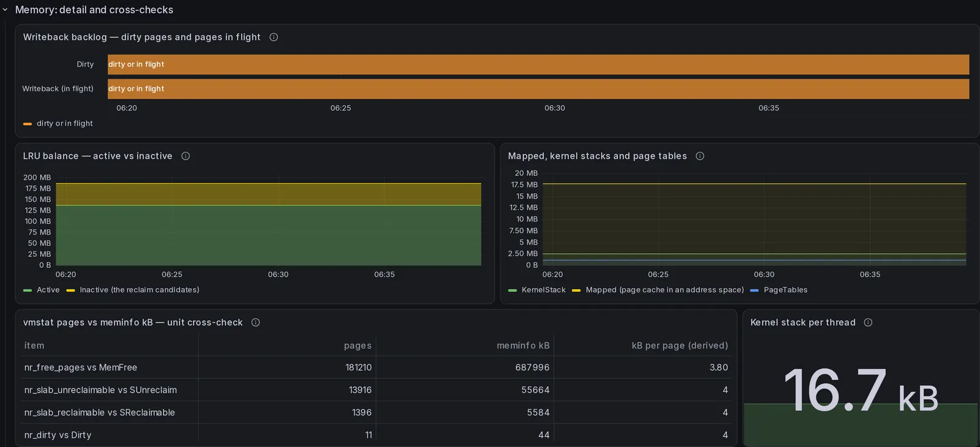Toggle Inactive (the reclaim candidates) legend entry
Screen dimensions: 980x447
[x=140, y=289]
